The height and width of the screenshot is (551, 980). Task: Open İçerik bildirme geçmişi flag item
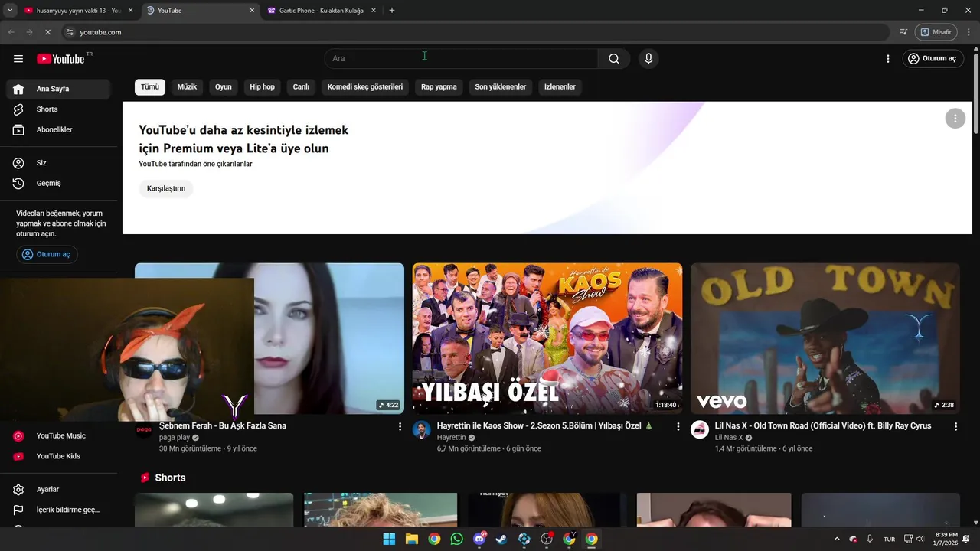pos(58,510)
